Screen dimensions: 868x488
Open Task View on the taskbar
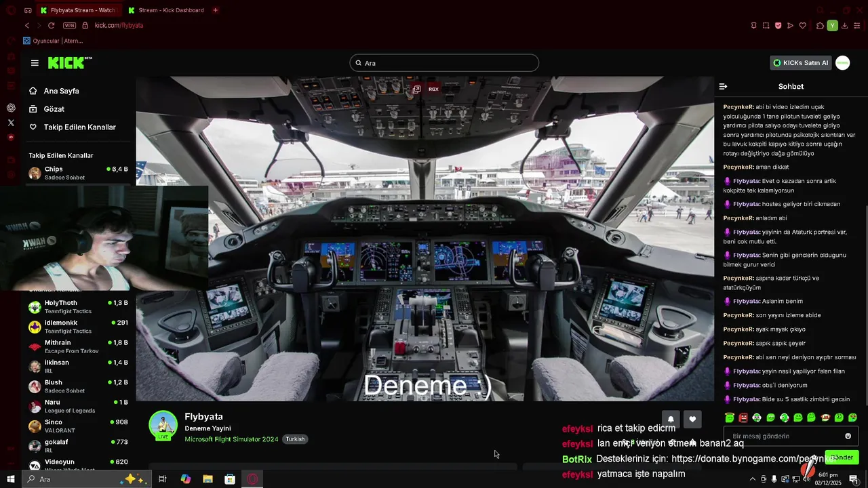point(163,479)
